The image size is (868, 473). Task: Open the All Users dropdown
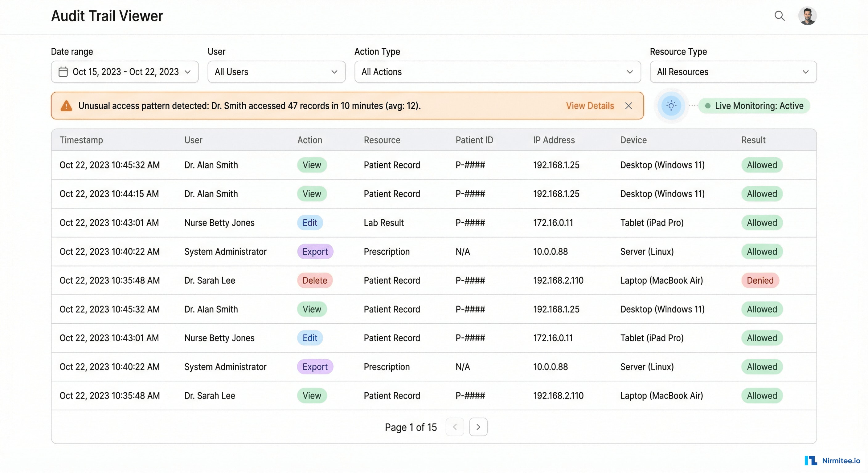(x=276, y=72)
